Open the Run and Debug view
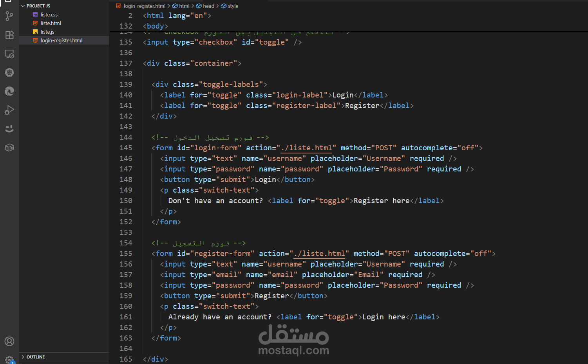The width and height of the screenshot is (588, 364). click(9, 110)
